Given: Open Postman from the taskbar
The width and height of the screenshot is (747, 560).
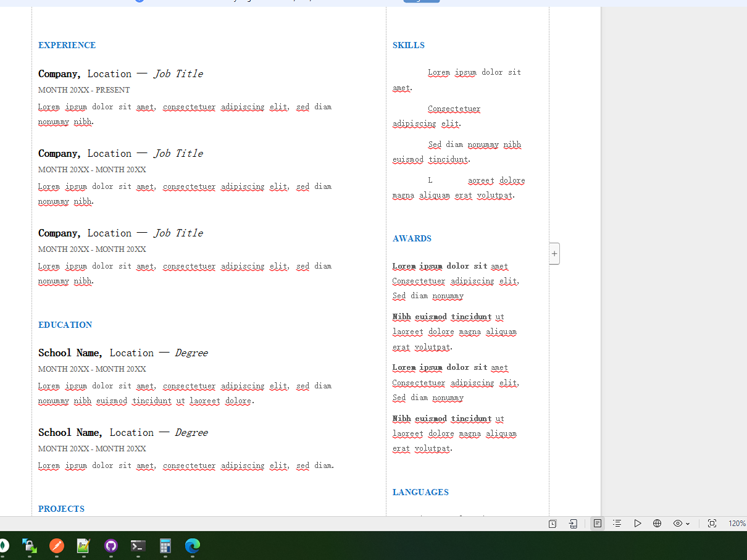Looking at the screenshot, I should (x=57, y=546).
